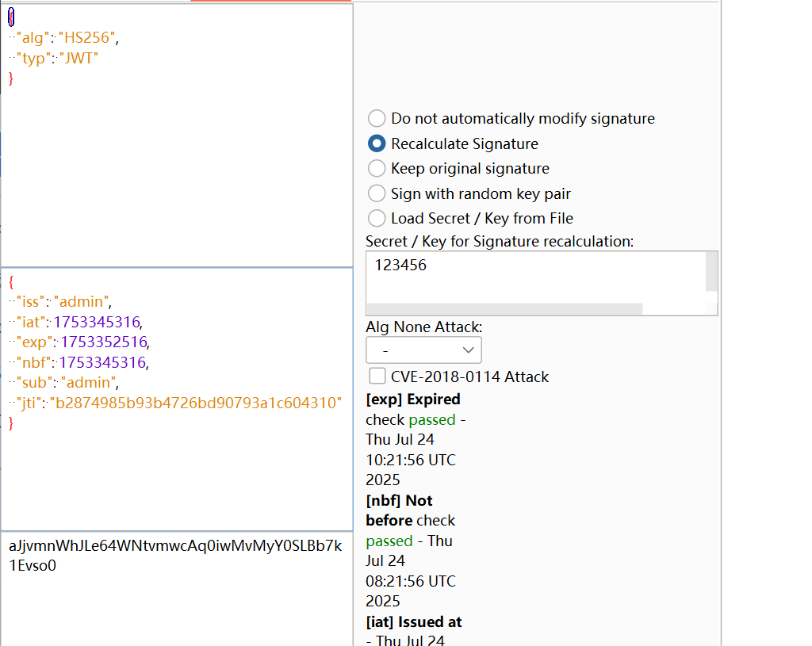This screenshot has width=812, height=646.
Task: Click the opening brace of the JWT header
Action: pos(11,16)
